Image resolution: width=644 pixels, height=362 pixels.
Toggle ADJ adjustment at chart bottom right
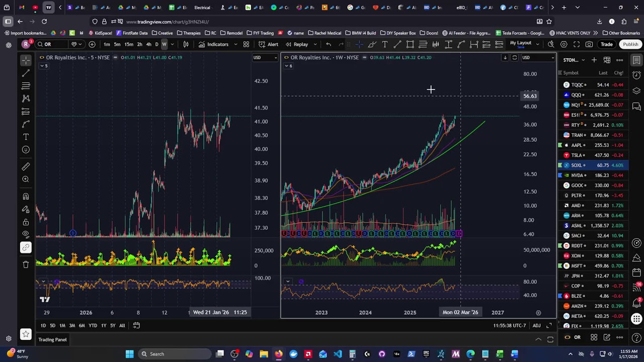tap(537, 325)
